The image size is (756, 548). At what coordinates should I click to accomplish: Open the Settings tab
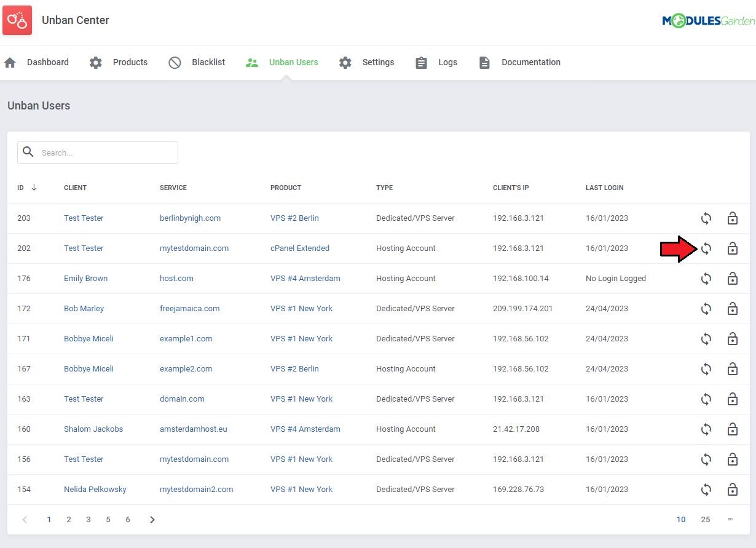[366, 62]
